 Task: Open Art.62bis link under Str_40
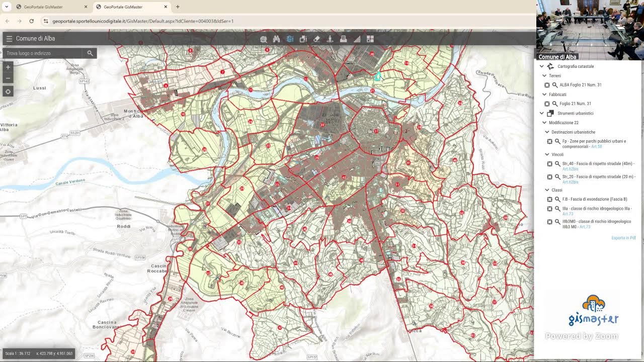[x=571, y=169]
